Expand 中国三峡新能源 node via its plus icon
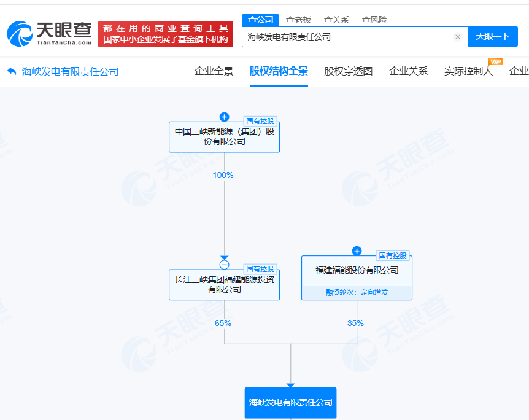 (x=224, y=117)
